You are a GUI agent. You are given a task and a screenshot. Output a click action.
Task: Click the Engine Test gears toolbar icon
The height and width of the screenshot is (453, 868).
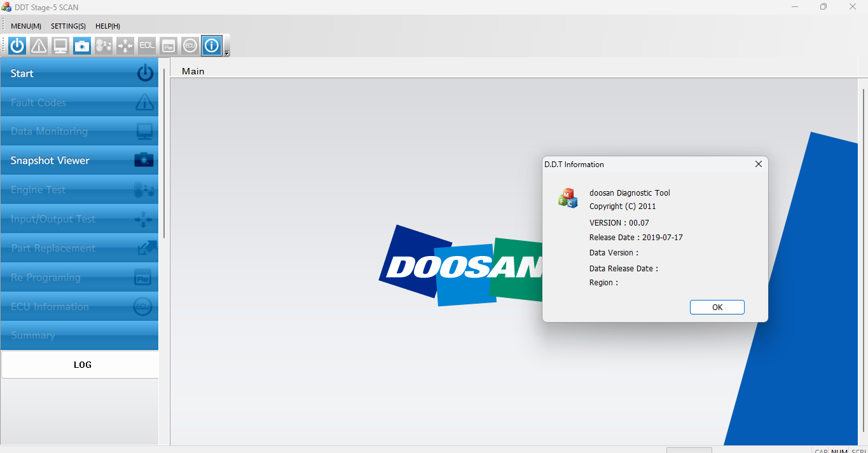click(104, 46)
